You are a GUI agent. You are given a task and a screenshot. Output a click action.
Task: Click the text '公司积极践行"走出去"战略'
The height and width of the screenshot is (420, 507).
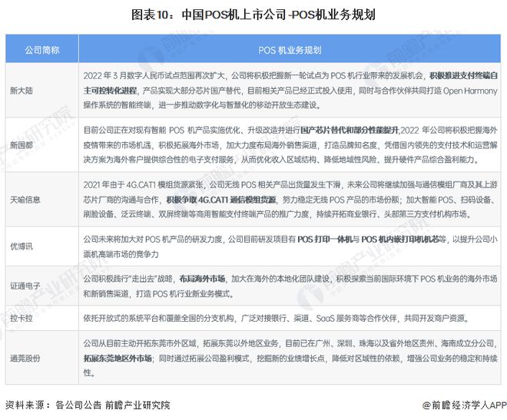[x=128, y=279]
